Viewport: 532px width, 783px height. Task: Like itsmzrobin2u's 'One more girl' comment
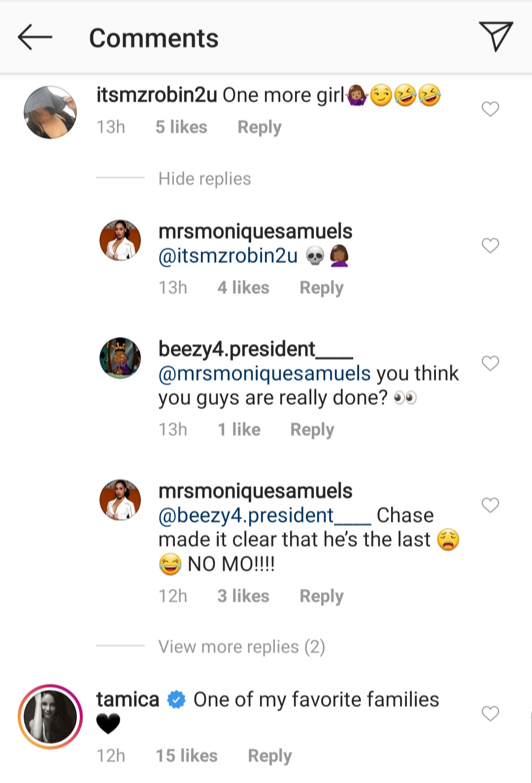click(490, 109)
